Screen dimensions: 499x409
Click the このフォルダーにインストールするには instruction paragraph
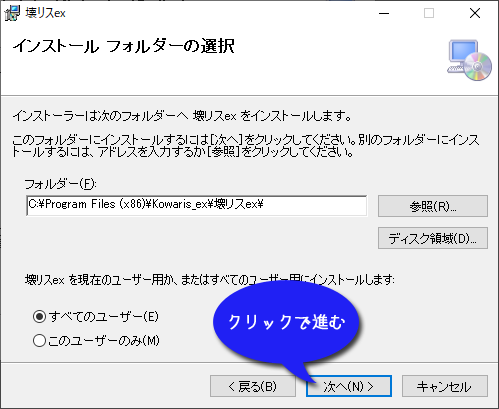[x=246, y=146]
